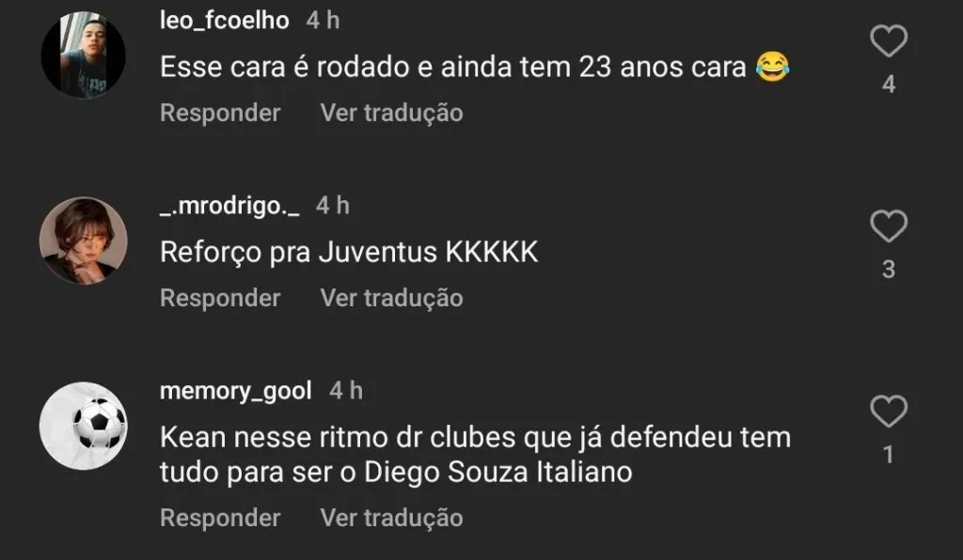Open _.mrodrigo._ profile avatar
Screen dimensions: 963x560
pos(84,241)
